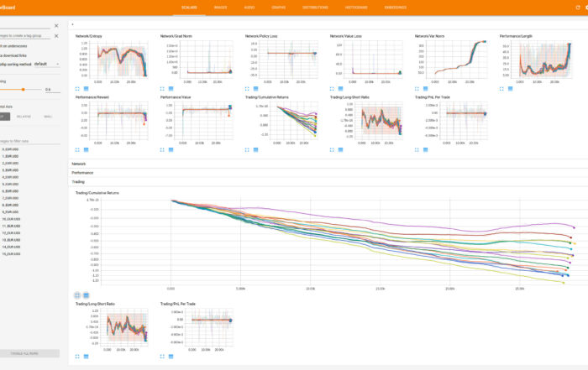
Task: Collapse the large Trading/Cumulative Returns chart
Action: click(x=77, y=295)
